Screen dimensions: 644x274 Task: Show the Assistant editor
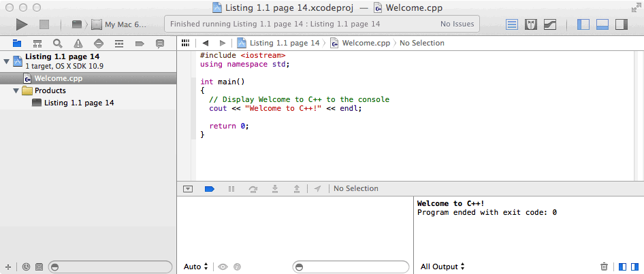click(531, 24)
